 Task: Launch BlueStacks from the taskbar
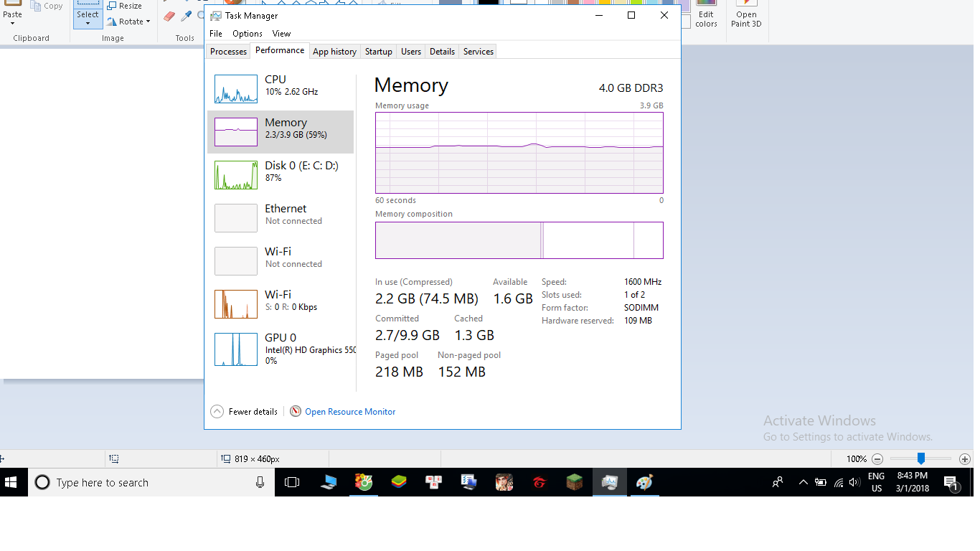[399, 482]
